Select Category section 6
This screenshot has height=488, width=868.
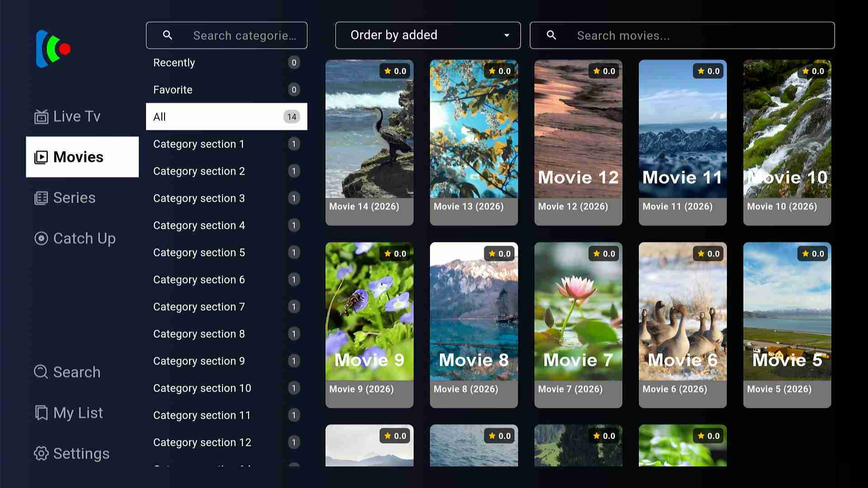[226, 279]
